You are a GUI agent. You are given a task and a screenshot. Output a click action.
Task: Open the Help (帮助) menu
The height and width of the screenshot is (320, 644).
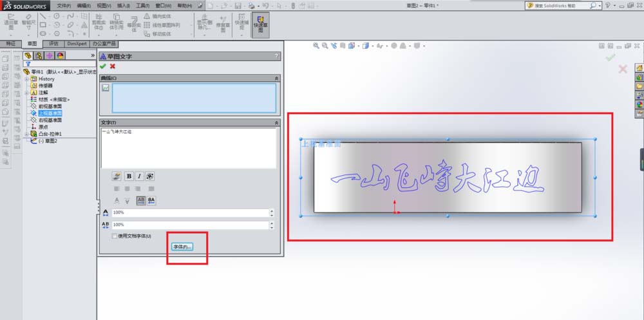pos(184,6)
